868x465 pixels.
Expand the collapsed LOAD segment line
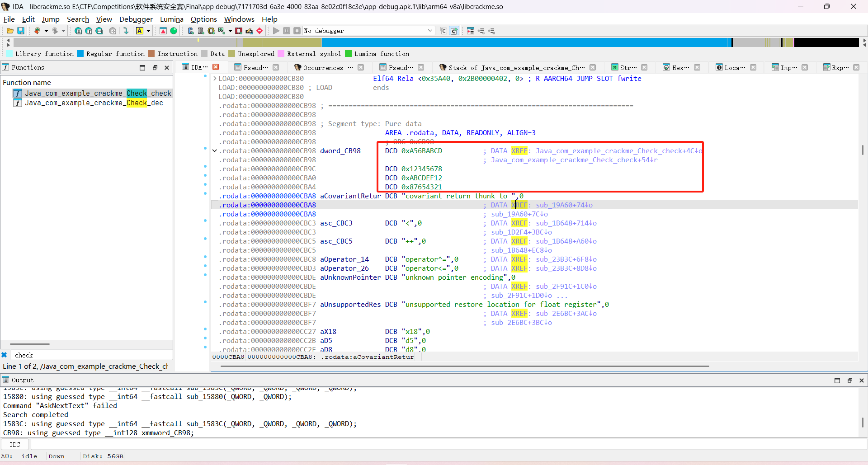(x=215, y=79)
